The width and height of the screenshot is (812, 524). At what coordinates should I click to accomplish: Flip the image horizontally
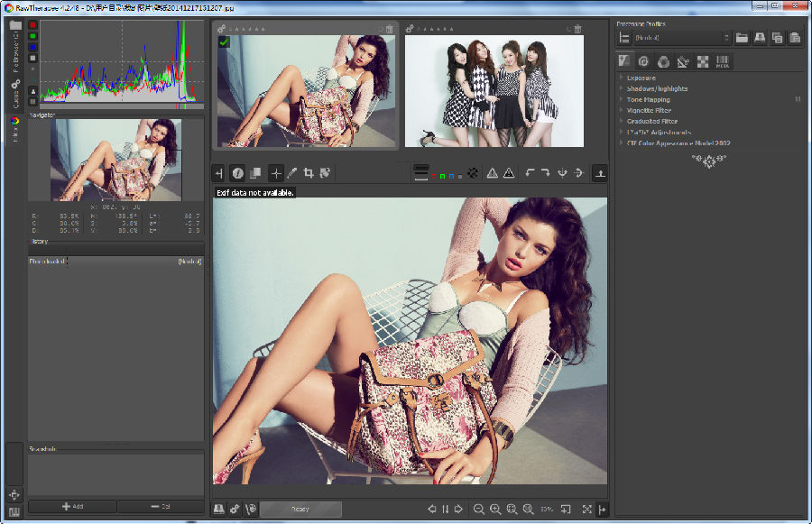tap(562, 172)
